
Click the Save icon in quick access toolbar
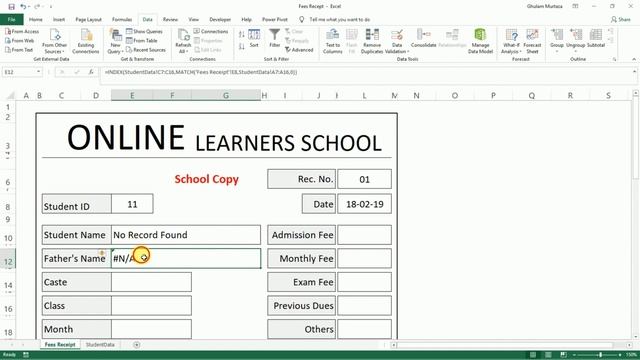pyautogui.click(x=11, y=7)
